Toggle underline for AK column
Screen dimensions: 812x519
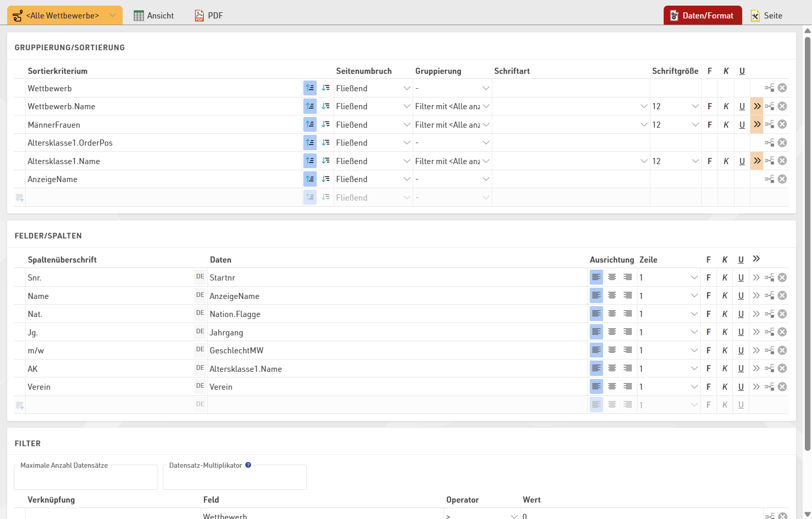(741, 369)
